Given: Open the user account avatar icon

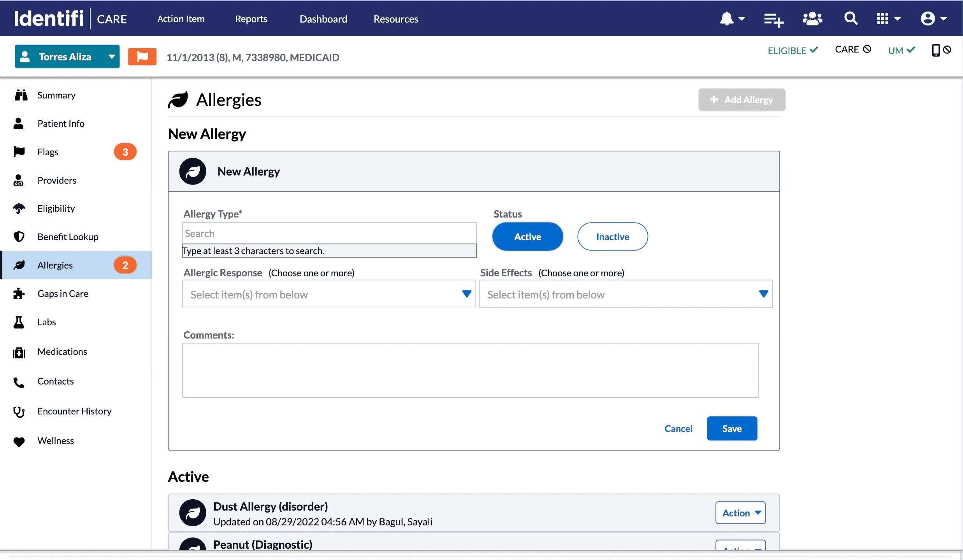Looking at the screenshot, I should [x=928, y=19].
